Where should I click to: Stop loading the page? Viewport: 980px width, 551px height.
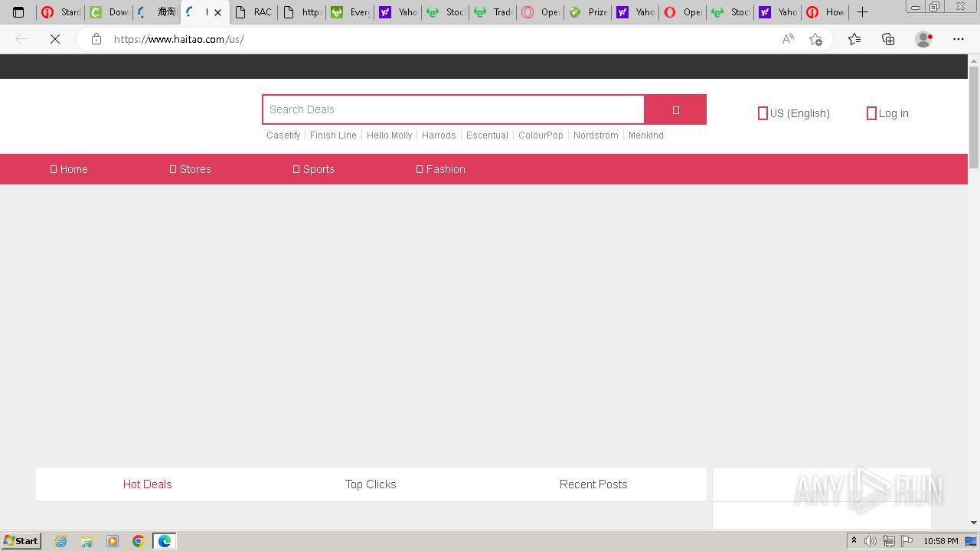tap(55, 39)
